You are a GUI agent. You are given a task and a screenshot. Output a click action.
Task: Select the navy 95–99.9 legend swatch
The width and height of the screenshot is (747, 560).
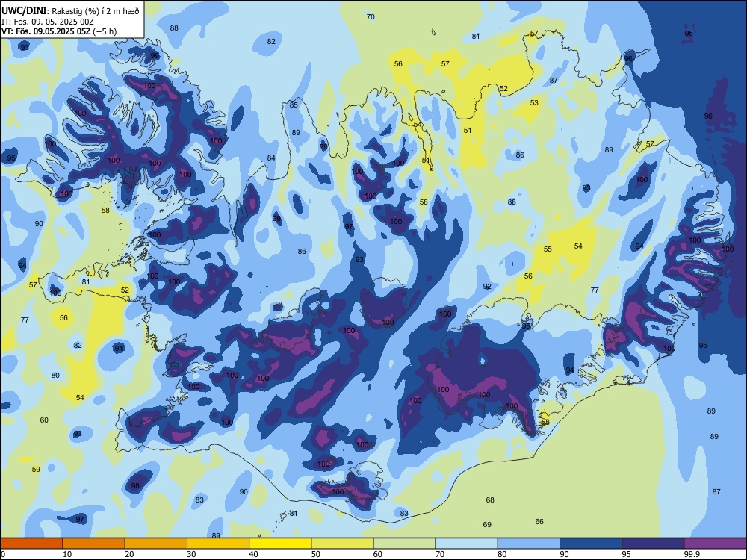pos(653,544)
